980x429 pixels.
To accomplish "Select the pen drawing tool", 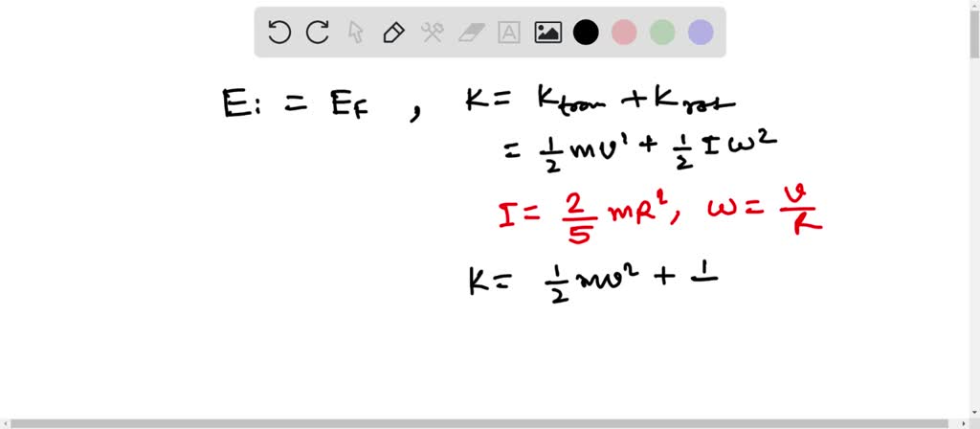I will 393,32.
